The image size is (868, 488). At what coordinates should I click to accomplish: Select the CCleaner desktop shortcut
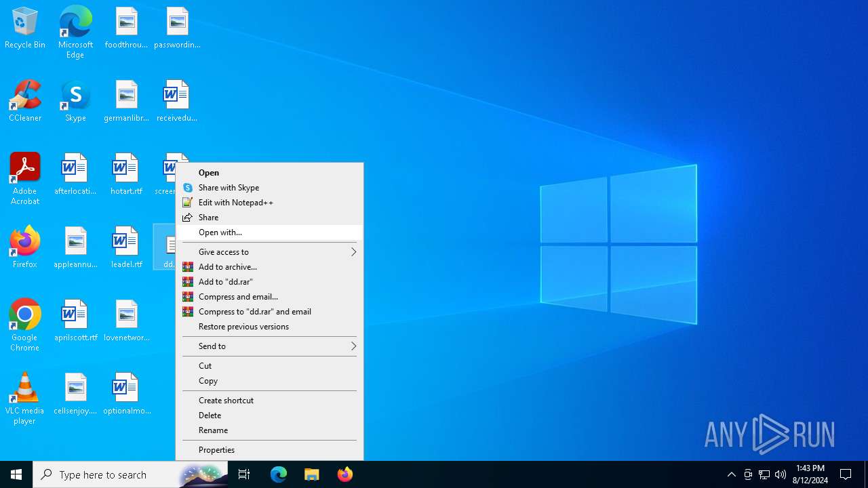tap(25, 101)
